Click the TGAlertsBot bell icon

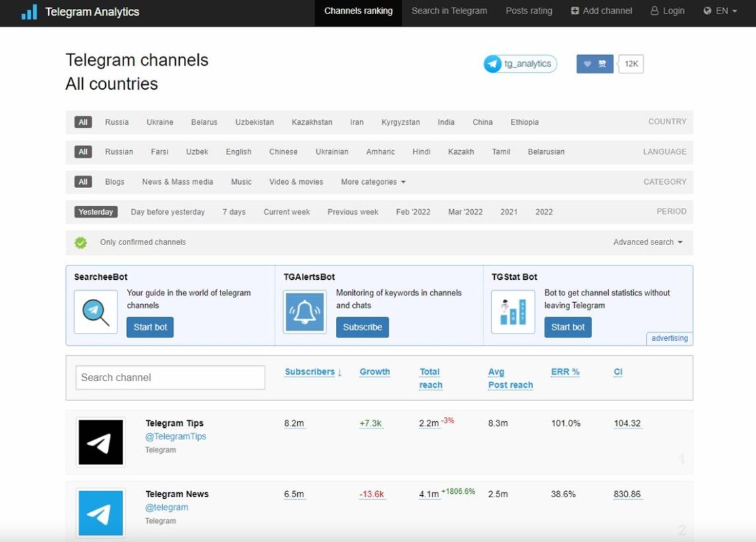coord(305,312)
